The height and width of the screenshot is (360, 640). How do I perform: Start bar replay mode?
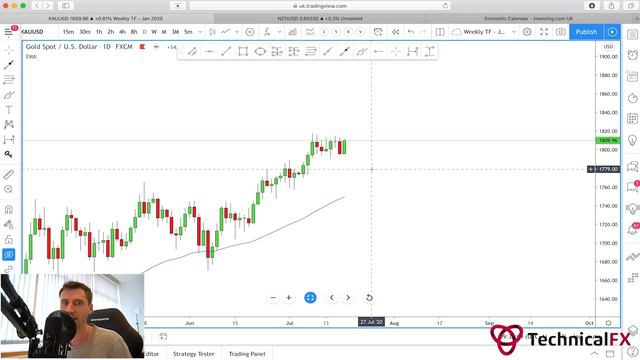(395, 32)
